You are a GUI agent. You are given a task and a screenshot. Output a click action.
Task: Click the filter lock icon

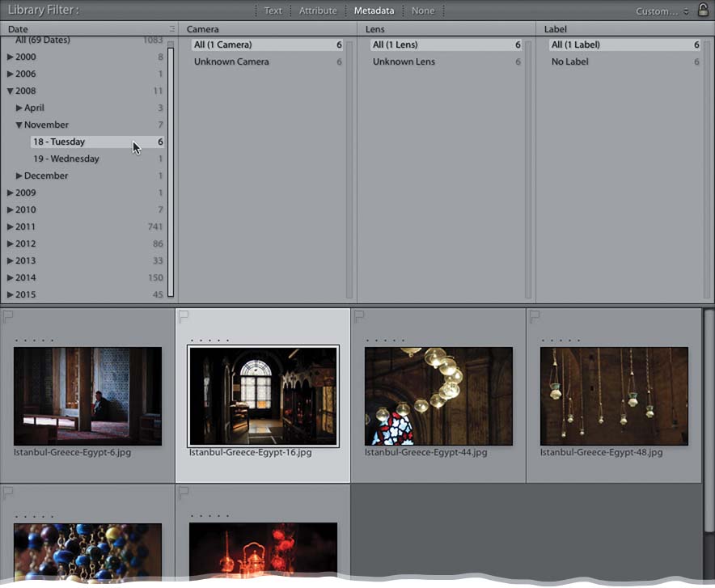(x=703, y=10)
